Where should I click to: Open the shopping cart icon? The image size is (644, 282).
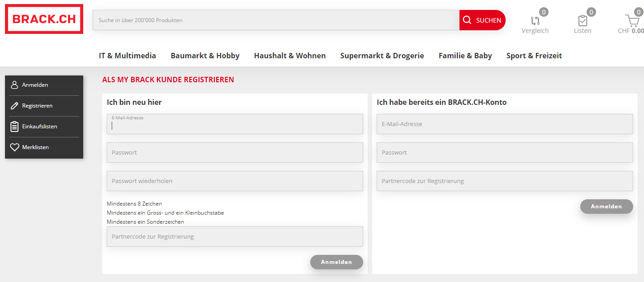pos(632,20)
